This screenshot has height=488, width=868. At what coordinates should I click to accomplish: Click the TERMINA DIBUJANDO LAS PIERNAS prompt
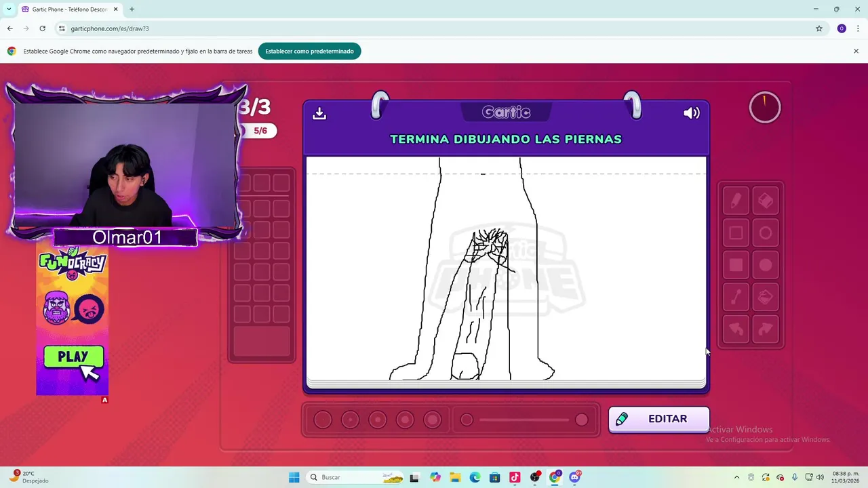click(x=506, y=139)
